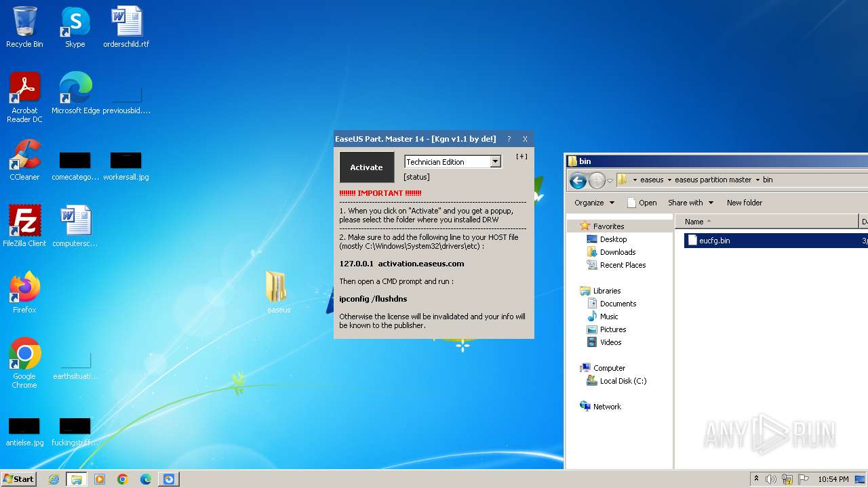Sort by the Name column header
Image resolution: width=868 pixels, height=488 pixels.
[768, 222]
